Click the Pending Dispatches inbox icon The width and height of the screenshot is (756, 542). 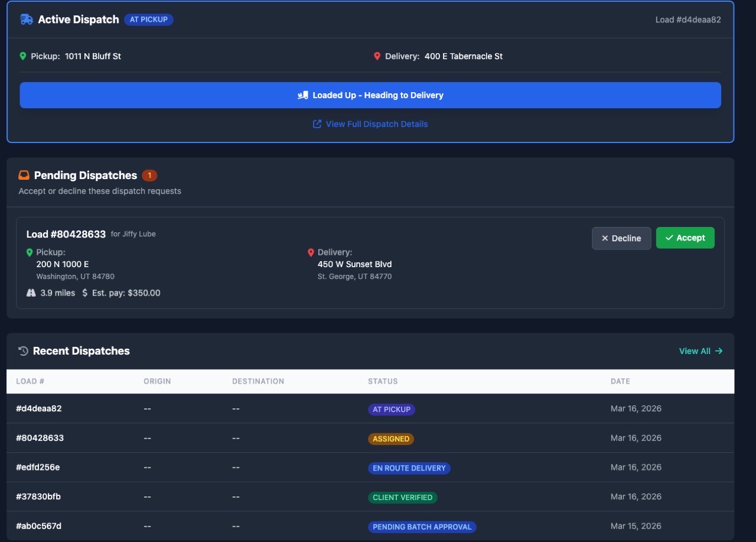(x=24, y=176)
